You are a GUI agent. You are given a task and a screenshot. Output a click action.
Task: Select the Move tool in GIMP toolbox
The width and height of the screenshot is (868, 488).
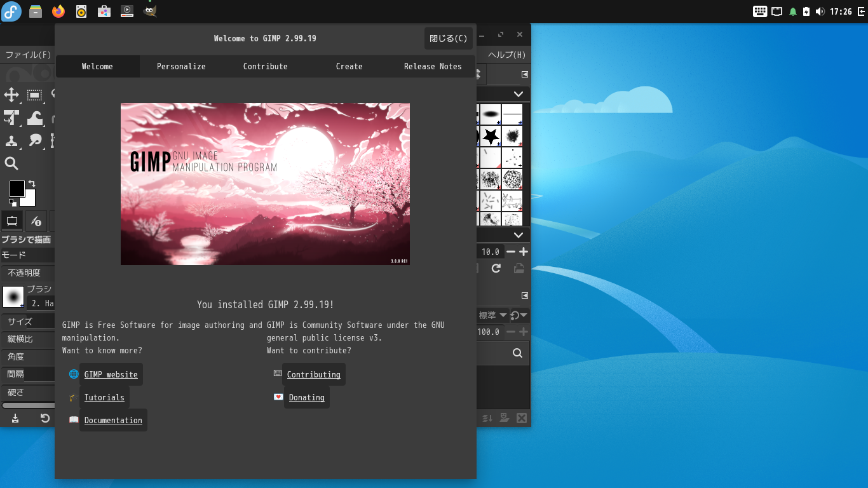click(11, 95)
